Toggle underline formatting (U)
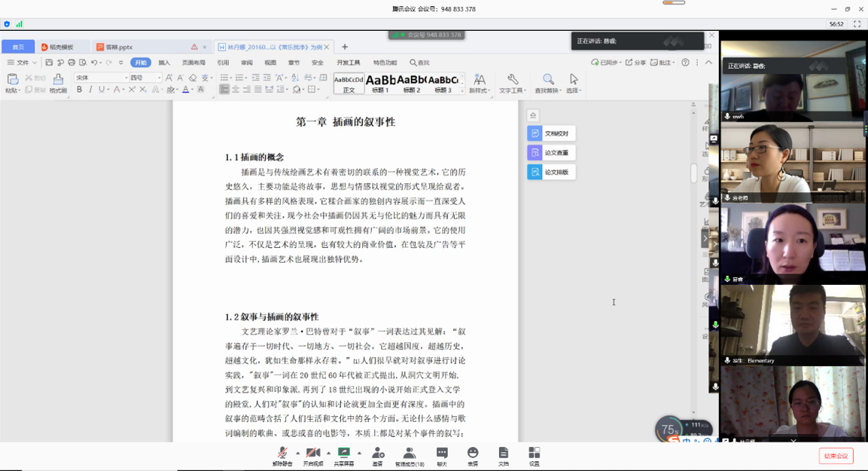The image size is (868, 471). click(102, 89)
